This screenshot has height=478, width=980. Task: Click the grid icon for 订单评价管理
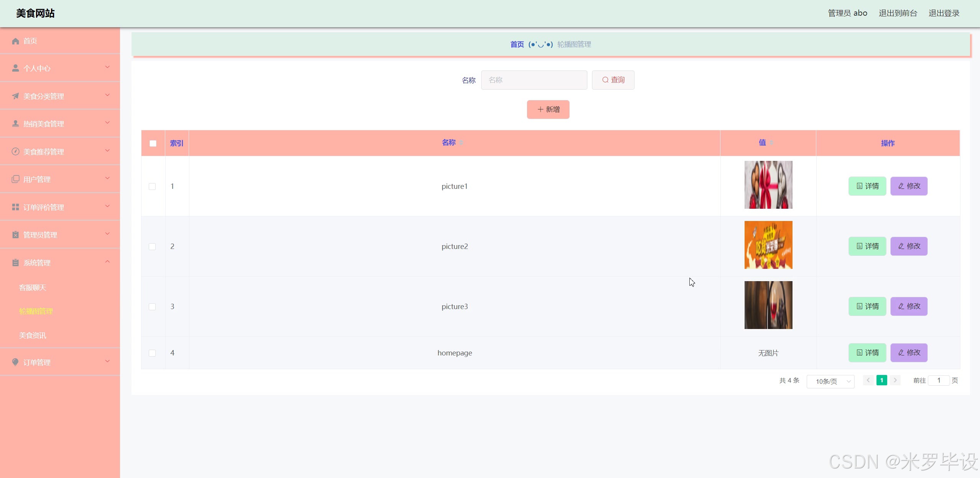[15, 207]
